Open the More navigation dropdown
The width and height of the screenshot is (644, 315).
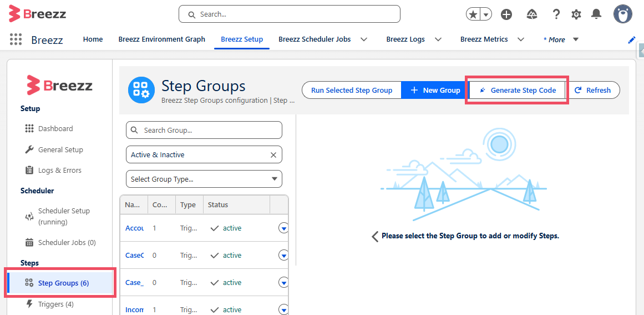(561, 39)
